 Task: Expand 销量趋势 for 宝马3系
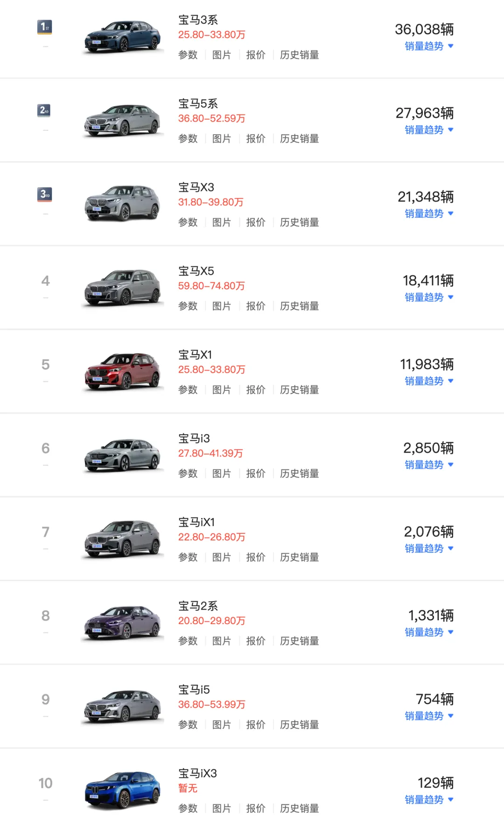coord(429,46)
